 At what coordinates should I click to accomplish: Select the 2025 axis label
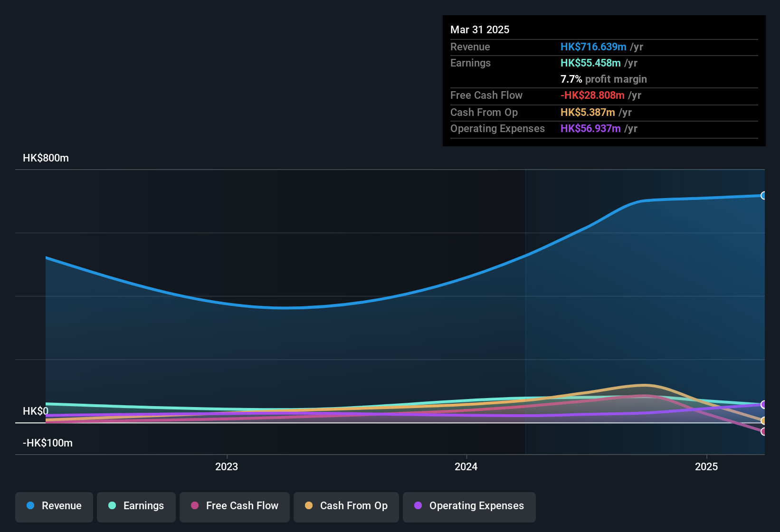tap(706, 466)
